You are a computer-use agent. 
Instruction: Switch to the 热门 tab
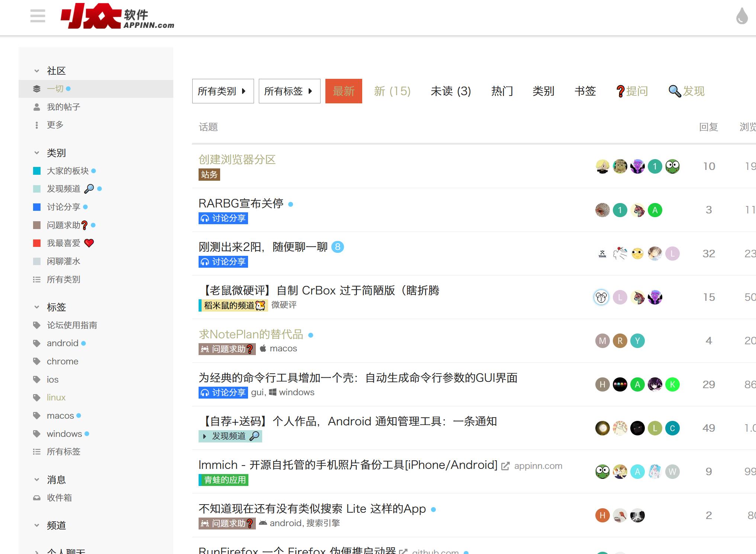pyautogui.click(x=502, y=91)
